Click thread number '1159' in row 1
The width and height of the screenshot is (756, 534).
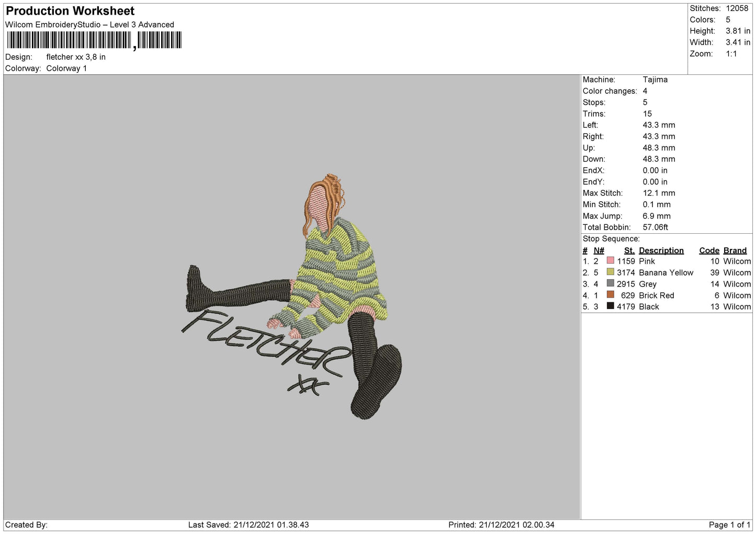pos(626,261)
